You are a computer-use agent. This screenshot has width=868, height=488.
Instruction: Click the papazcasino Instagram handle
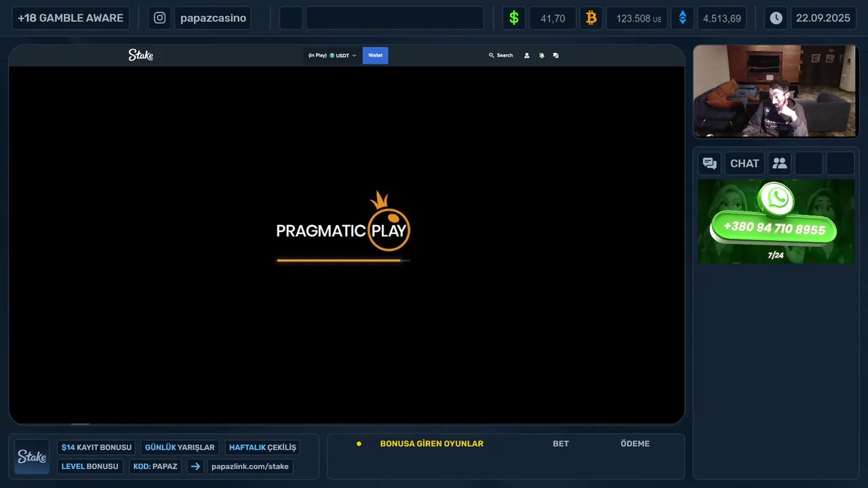tap(213, 18)
